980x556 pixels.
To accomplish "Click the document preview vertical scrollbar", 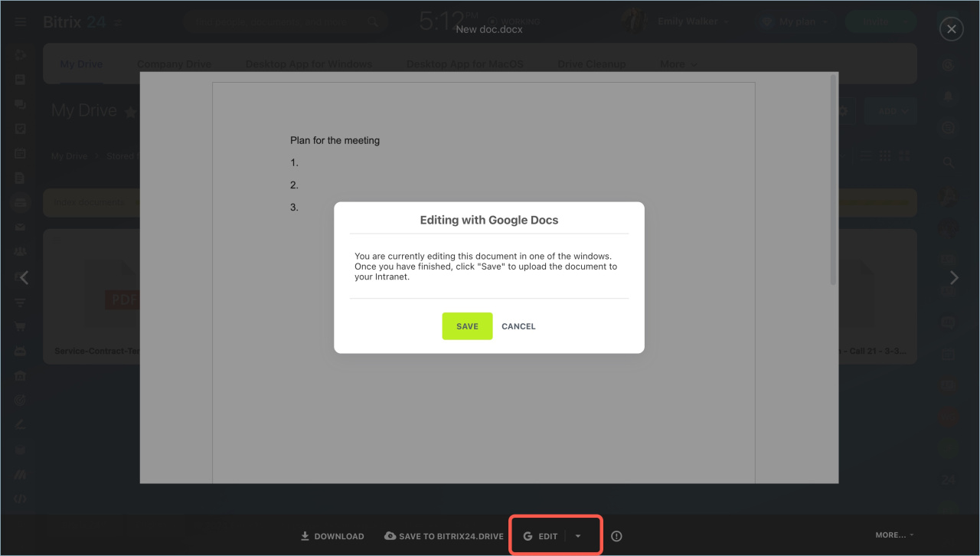I will click(x=833, y=184).
